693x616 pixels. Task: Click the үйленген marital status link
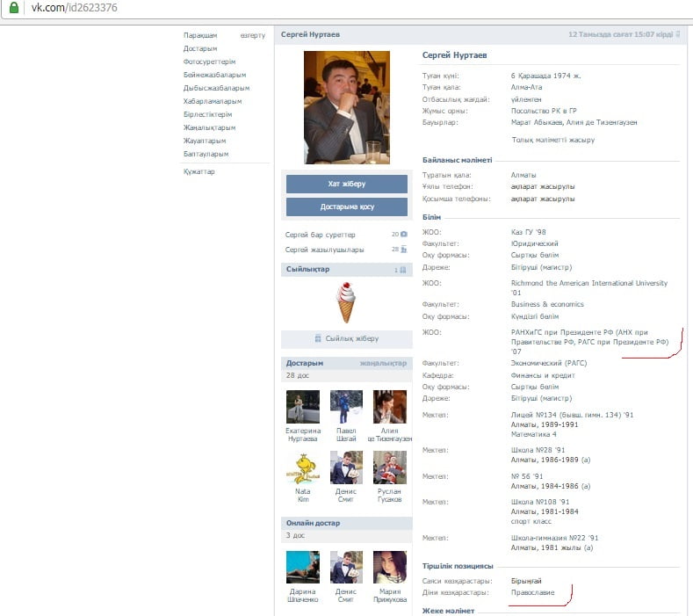click(526, 99)
